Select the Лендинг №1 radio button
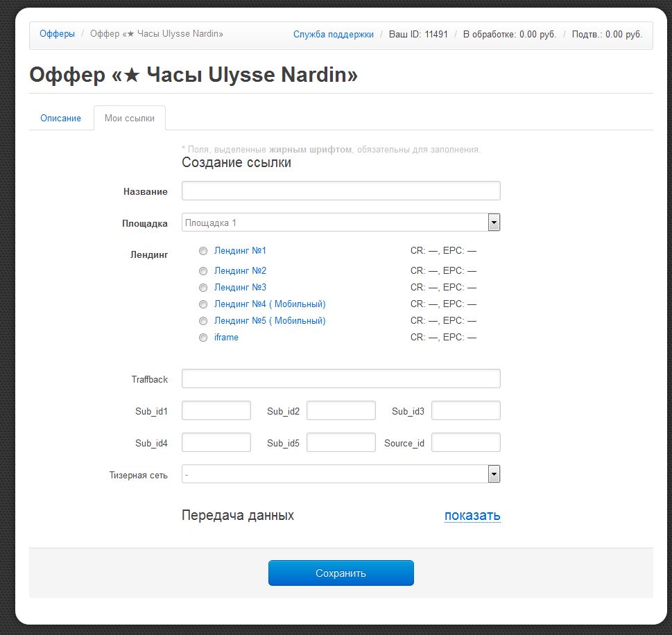Screen dimensions: 672x635 click(x=203, y=251)
